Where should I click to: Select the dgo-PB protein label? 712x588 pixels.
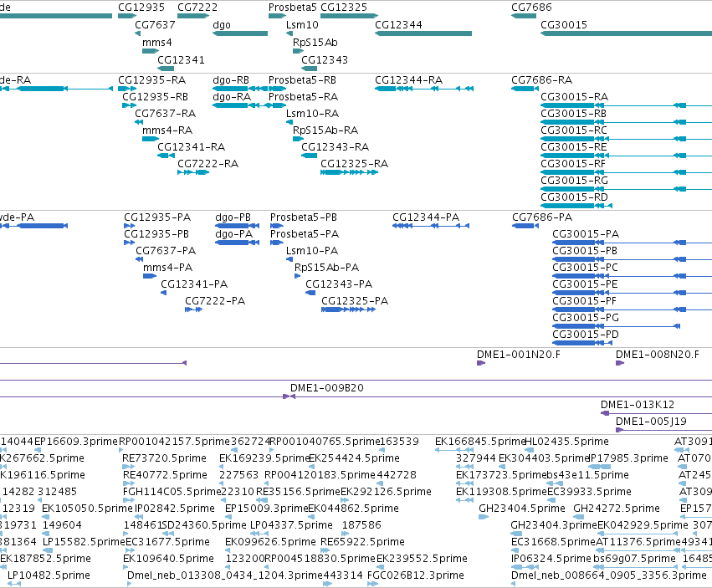[x=233, y=218]
